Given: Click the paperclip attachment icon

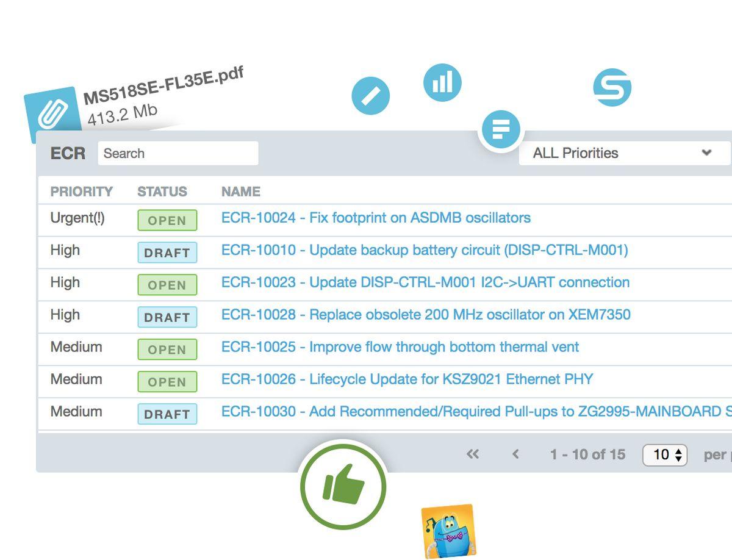Looking at the screenshot, I should coord(52,113).
